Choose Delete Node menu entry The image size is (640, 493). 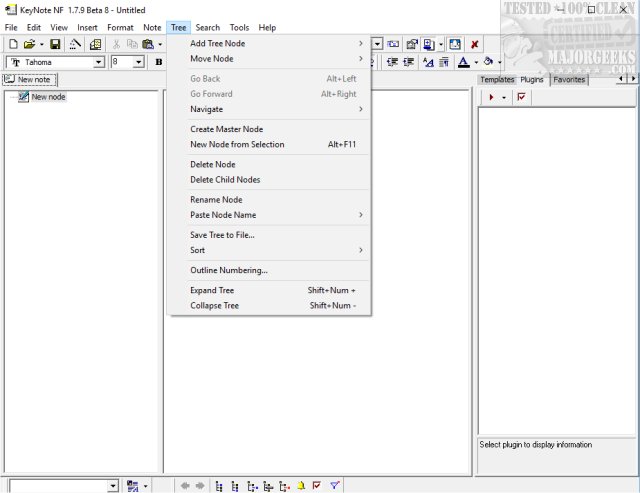point(269,164)
